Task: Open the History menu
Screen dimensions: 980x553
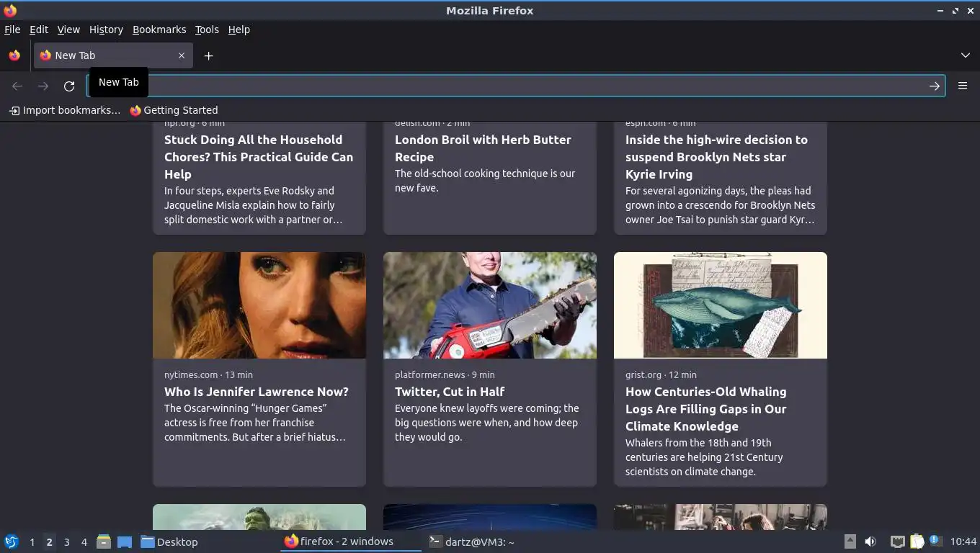Action: (x=106, y=30)
